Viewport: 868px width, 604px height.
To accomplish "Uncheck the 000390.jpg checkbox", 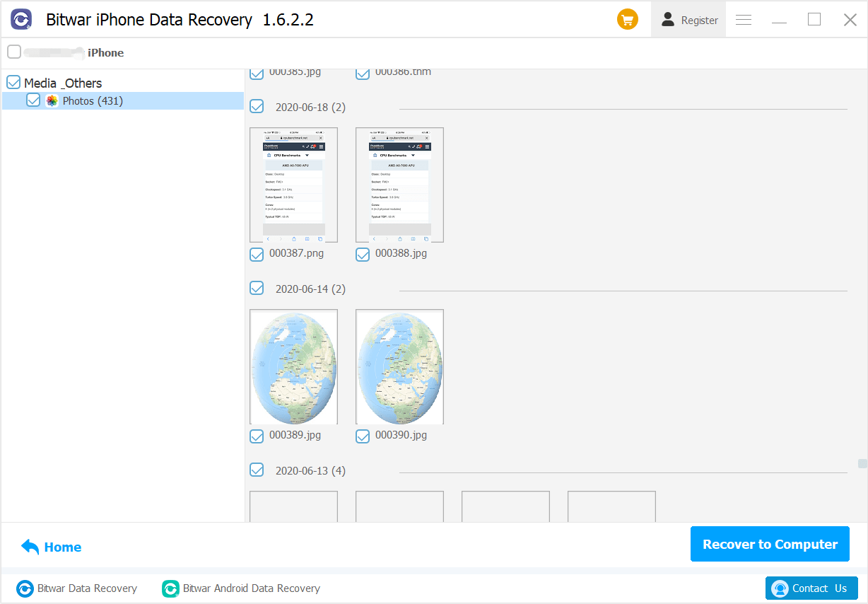I will point(363,436).
